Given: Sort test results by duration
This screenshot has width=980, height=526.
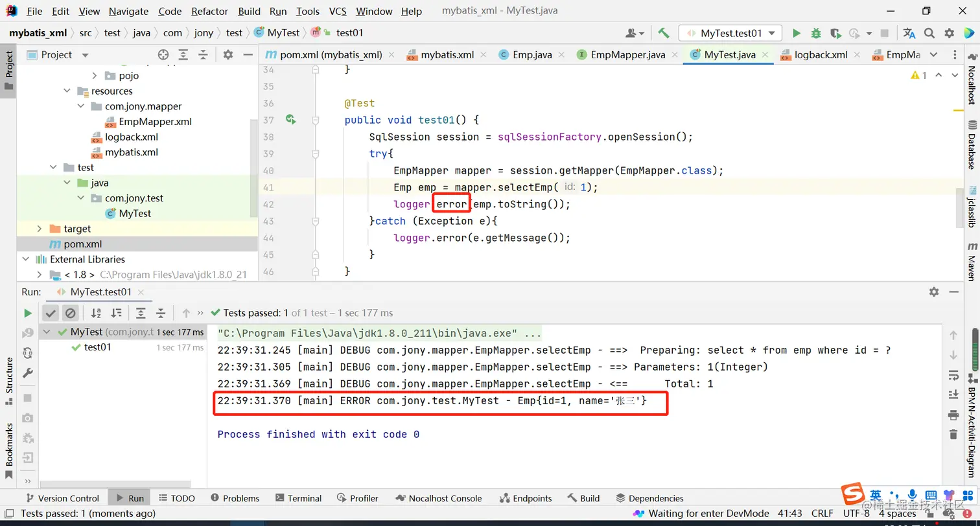Looking at the screenshot, I should click(117, 313).
